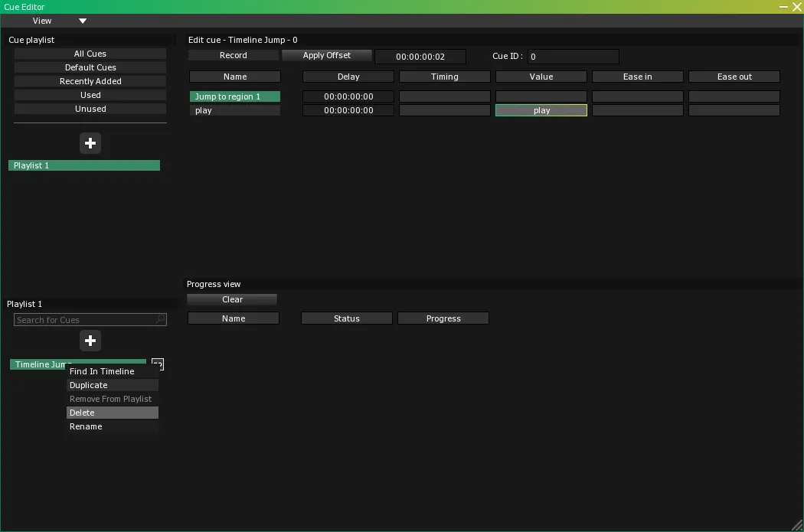Click the window resize grip icon

tap(797, 525)
